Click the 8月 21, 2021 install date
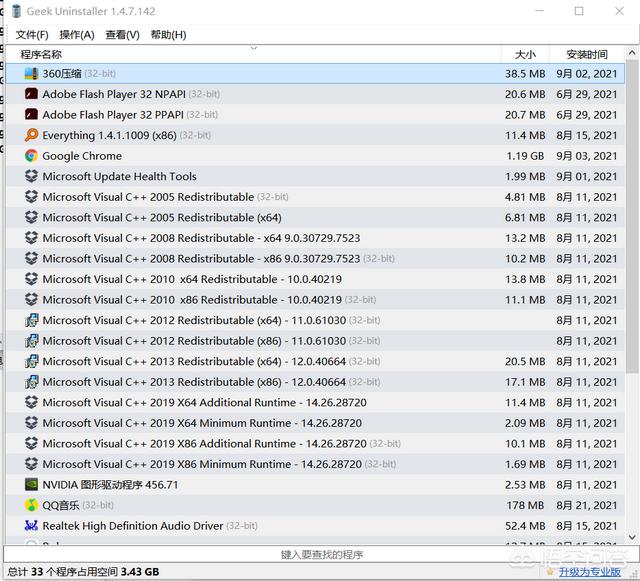Viewport: 640px width, 581px height. (x=587, y=505)
